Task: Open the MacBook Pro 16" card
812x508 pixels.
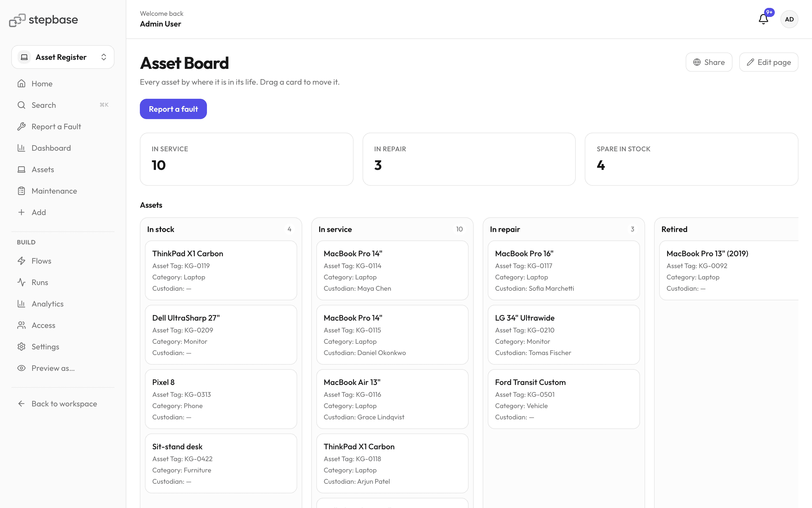Action: tap(564, 270)
